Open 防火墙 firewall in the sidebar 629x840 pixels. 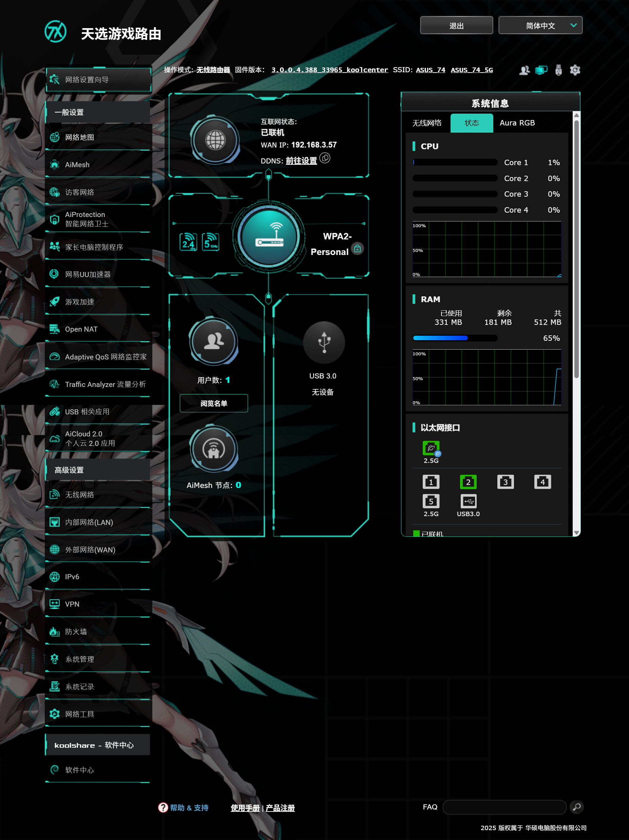[x=76, y=631]
